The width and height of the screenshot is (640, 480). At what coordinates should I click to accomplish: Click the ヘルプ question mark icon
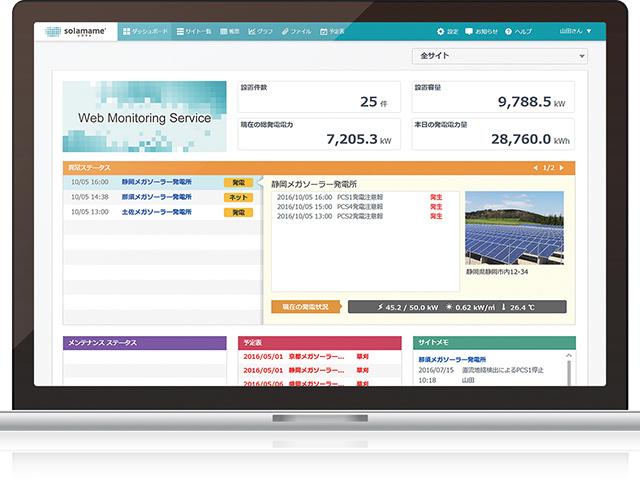point(508,31)
